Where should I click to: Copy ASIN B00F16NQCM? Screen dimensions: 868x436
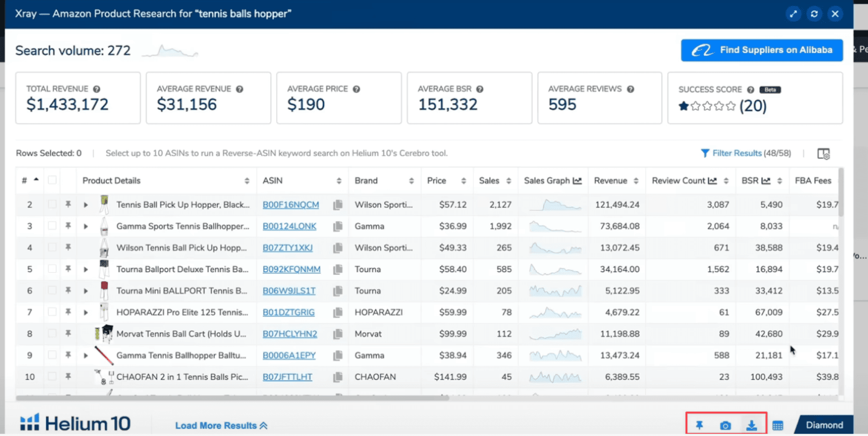(338, 205)
